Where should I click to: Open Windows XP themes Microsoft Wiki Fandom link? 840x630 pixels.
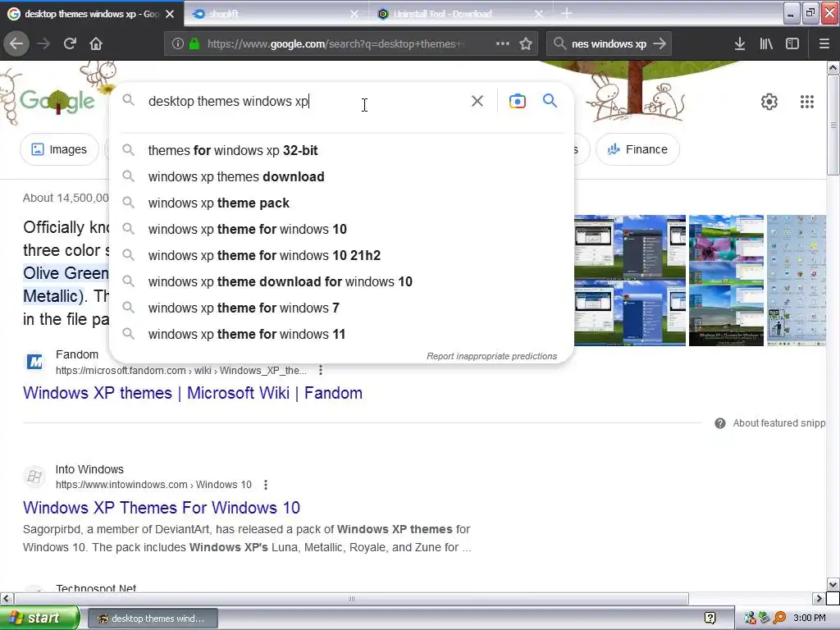pos(193,393)
